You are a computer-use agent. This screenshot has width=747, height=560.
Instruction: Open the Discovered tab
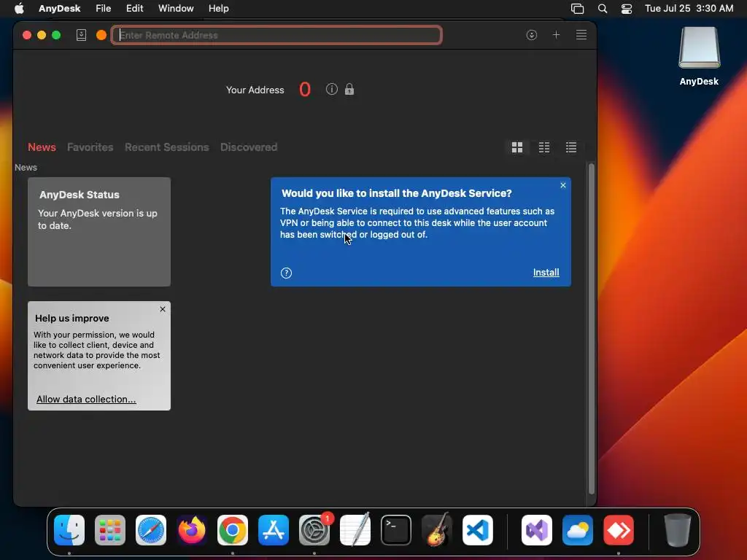pos(249,147)
